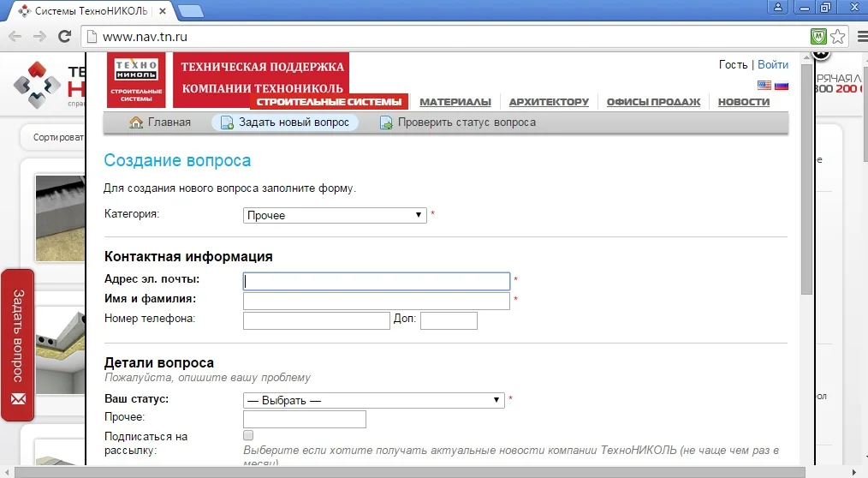Bookmark page with the star icon
This screenshot has height=478, width=868.
[x=838, y=37]
